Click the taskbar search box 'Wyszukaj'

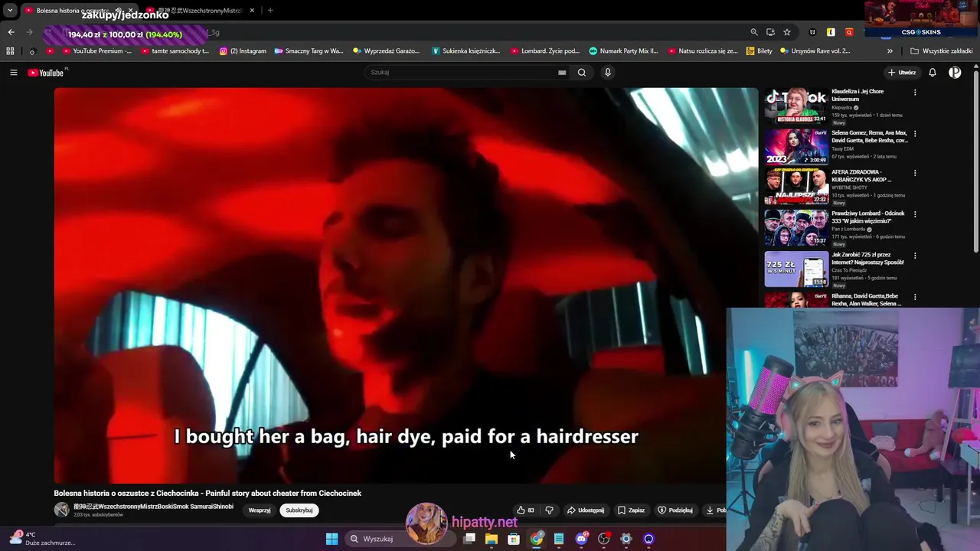pyautogui.click(x=400, y=539)
